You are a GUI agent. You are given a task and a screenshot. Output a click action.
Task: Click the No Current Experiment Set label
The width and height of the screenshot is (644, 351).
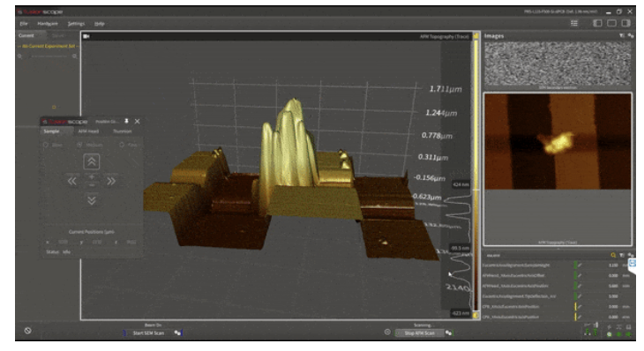tap(49, 46)
